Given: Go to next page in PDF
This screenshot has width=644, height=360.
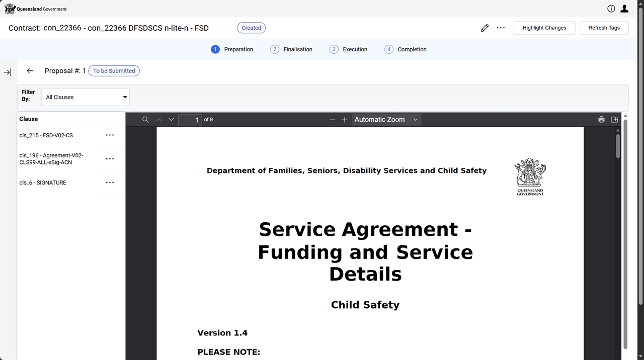Looking at the screenshot, I should tap(171, 120).
